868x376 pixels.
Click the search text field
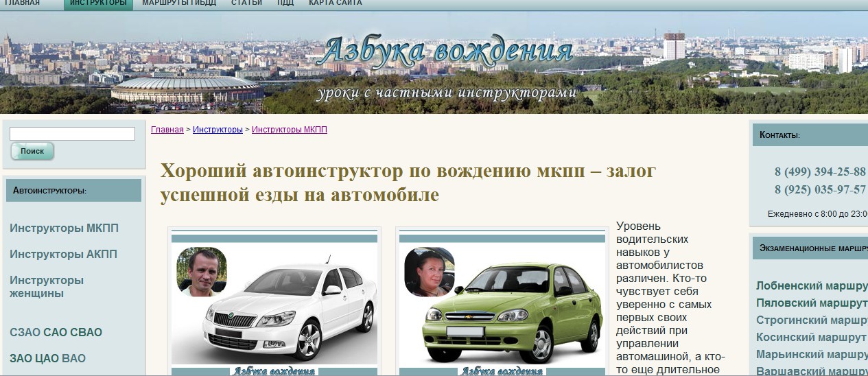(72, 134)
